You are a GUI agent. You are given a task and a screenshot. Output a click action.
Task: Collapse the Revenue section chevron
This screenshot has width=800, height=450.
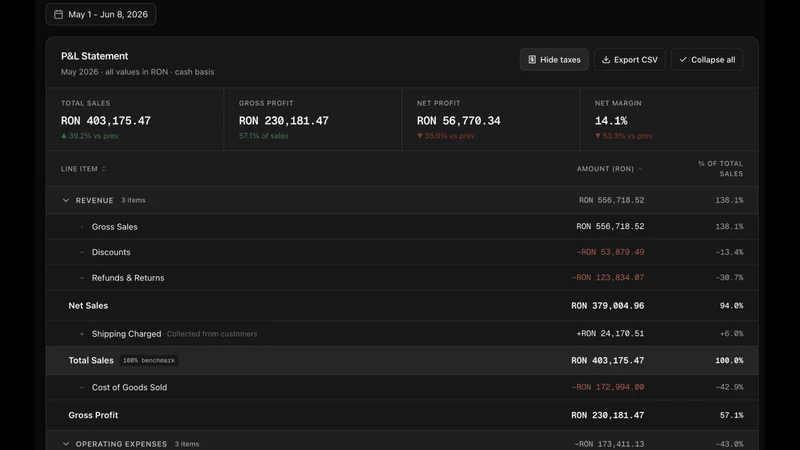(x=66, y=200)
